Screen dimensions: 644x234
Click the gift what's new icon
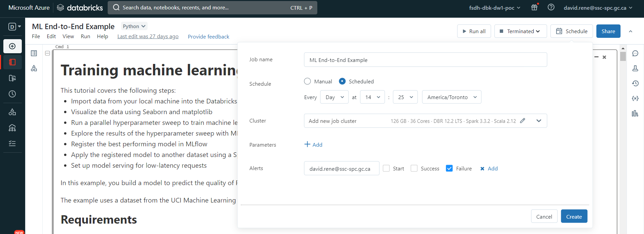click(534, 7)
